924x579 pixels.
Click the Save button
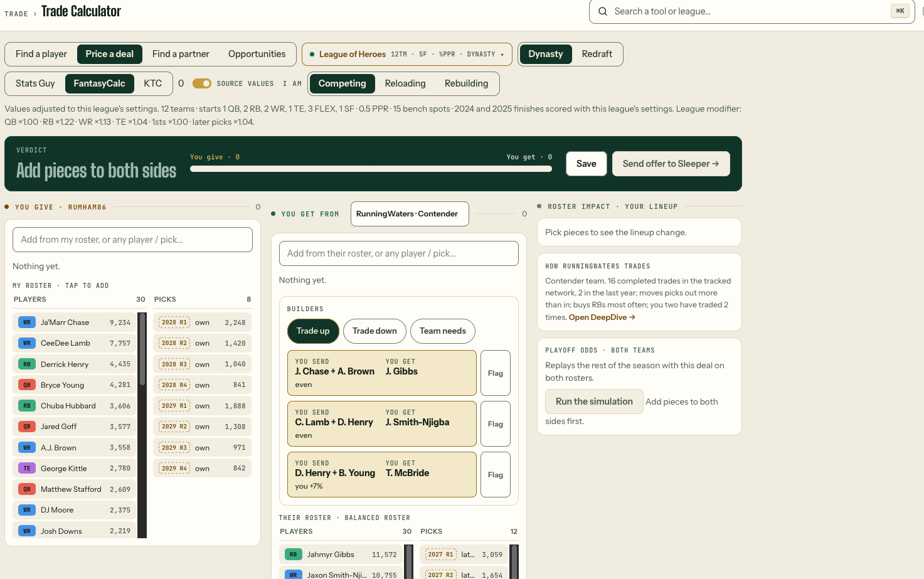point(587,164)
